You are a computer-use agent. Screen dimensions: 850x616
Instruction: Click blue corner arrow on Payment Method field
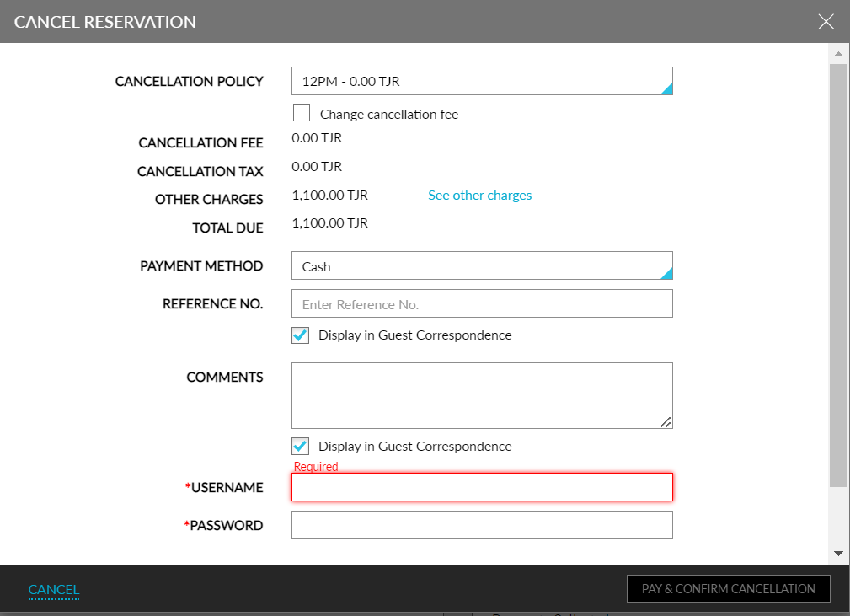[x=666, y=273]
